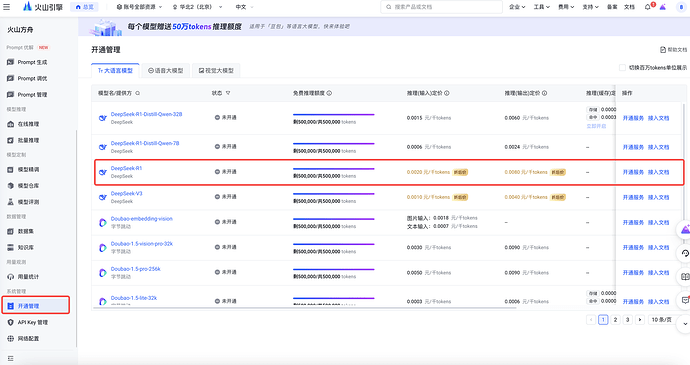The image size is (690, 365).
Task: Click the free quota progress bar for DeepSeek-R1
Action: pyautogui.click(x=334, y=169)
